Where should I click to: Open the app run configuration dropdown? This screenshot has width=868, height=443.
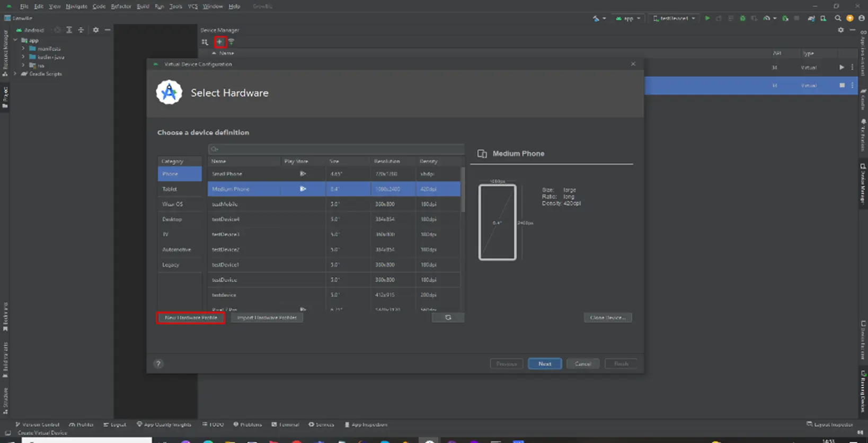(628, 19)
